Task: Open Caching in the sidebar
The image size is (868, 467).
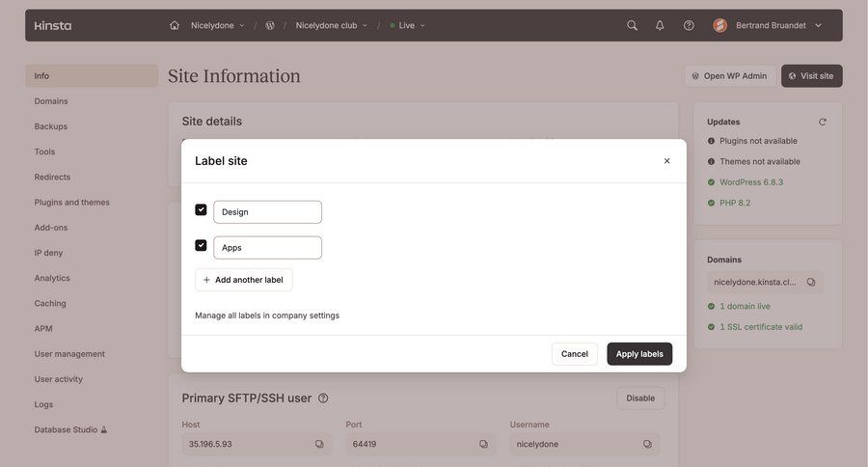Action: tap(50, 304)
